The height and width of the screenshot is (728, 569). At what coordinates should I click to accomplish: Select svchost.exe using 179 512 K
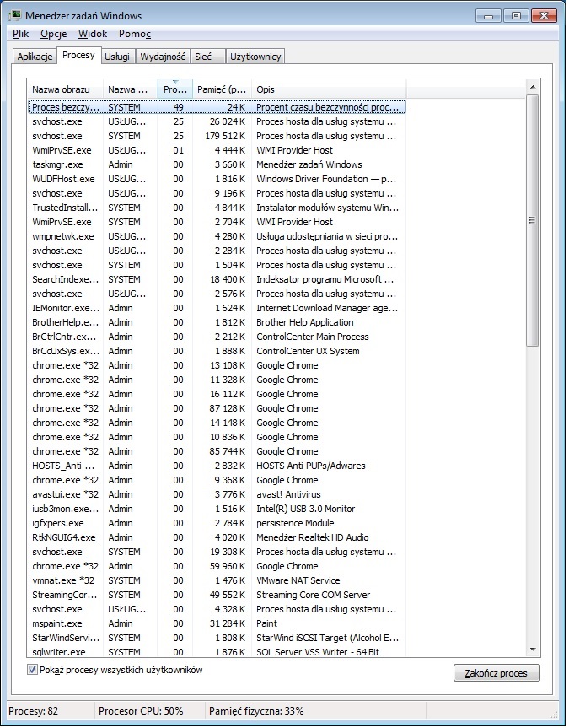[217, 136]
